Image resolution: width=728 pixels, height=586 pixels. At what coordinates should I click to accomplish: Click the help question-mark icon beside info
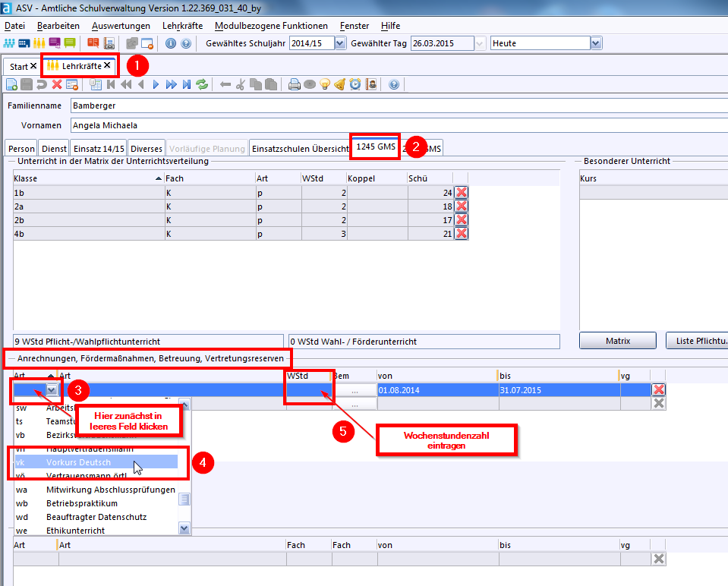coord(186,43)
